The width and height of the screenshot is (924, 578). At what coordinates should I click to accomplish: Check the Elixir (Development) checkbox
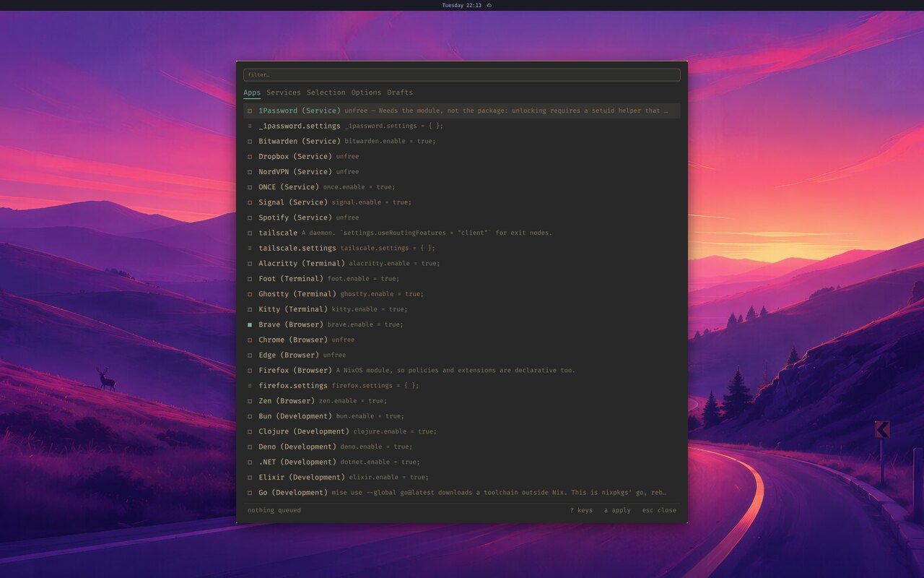250,478
